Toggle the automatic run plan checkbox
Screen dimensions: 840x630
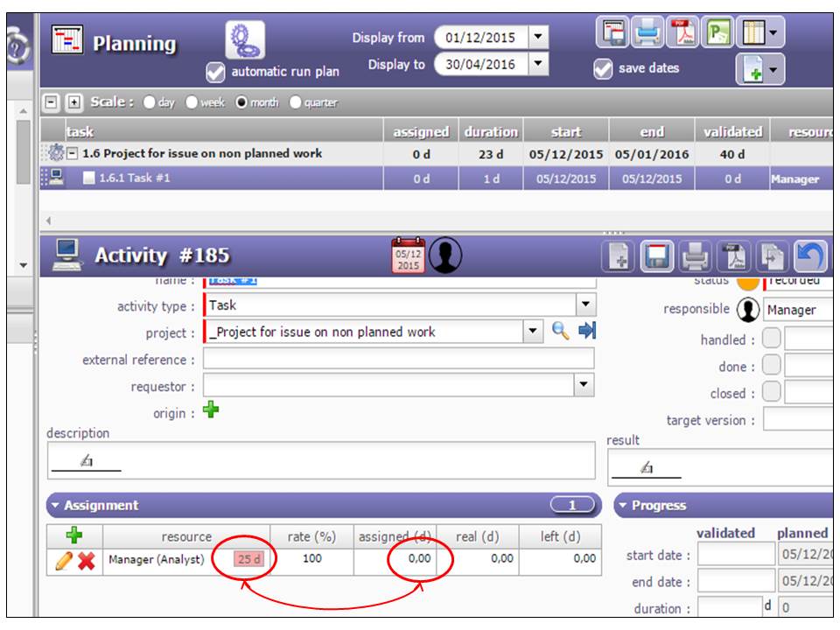pos(215,73)
